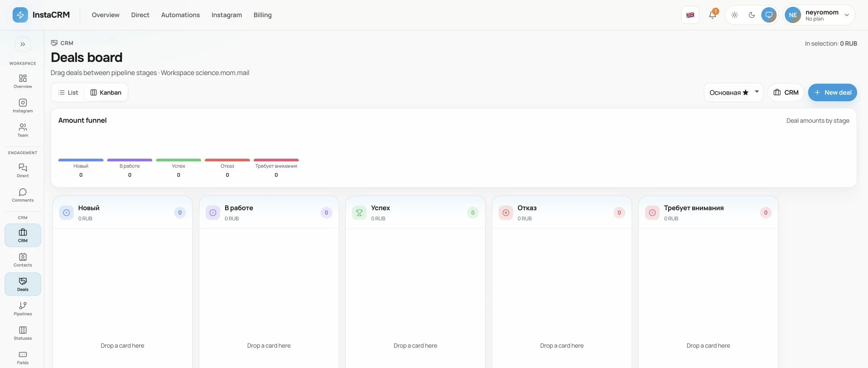Click the NE user avatar
The image size is (868, 368).
coord(793,15)
